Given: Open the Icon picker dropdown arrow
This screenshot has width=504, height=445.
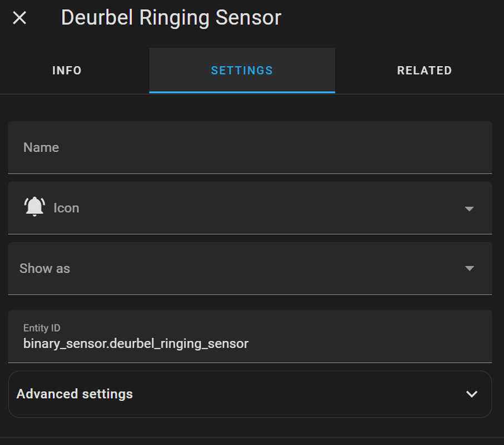Looking at the screenshot, I should (470, 209).
